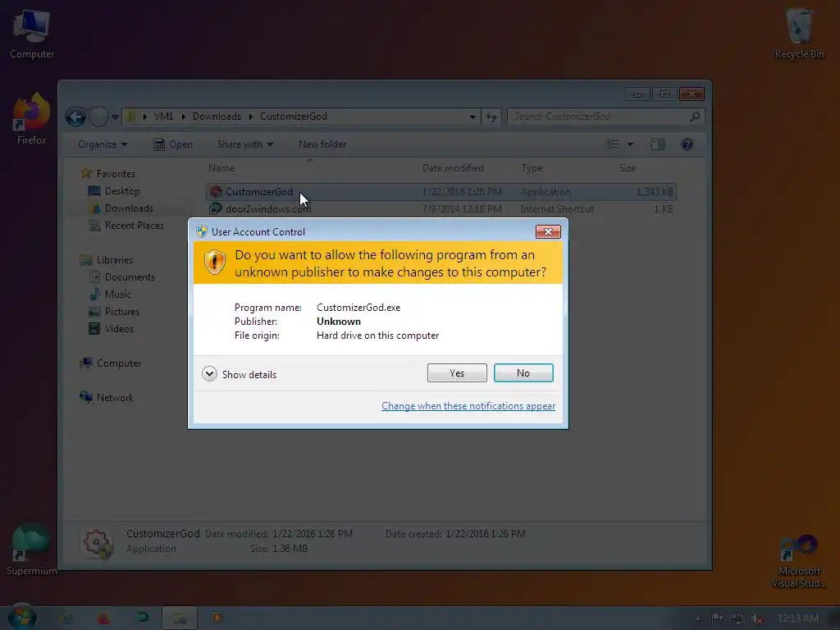Open the Share with menu
The width and height of the screenshot is (840, 630).
244,144
